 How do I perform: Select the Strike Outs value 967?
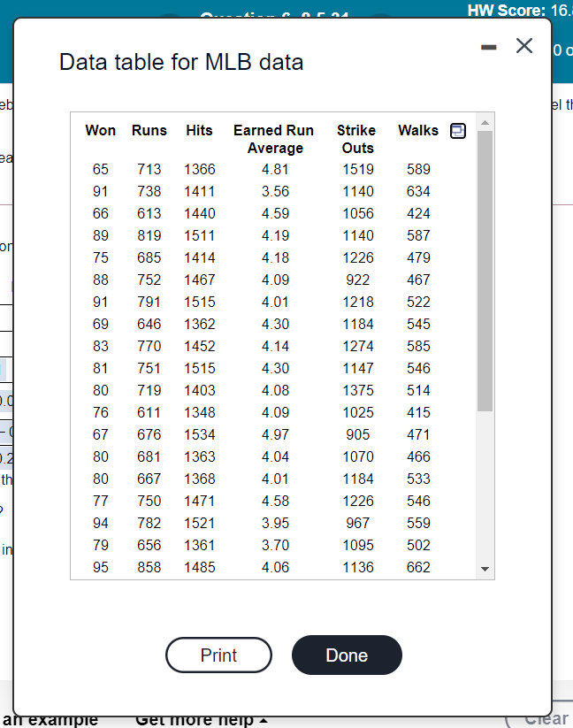coord(358,524)
